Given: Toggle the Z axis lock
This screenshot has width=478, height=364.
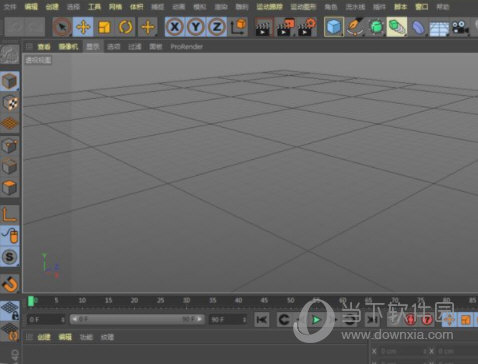Looking at the screenshot, I should tap(217, 27).
